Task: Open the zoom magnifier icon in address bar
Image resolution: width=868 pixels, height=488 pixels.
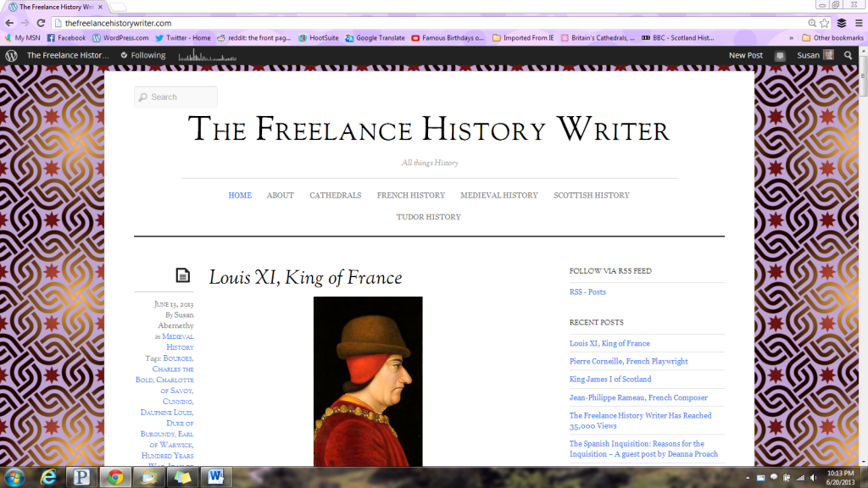Action: tap(812, 23)
